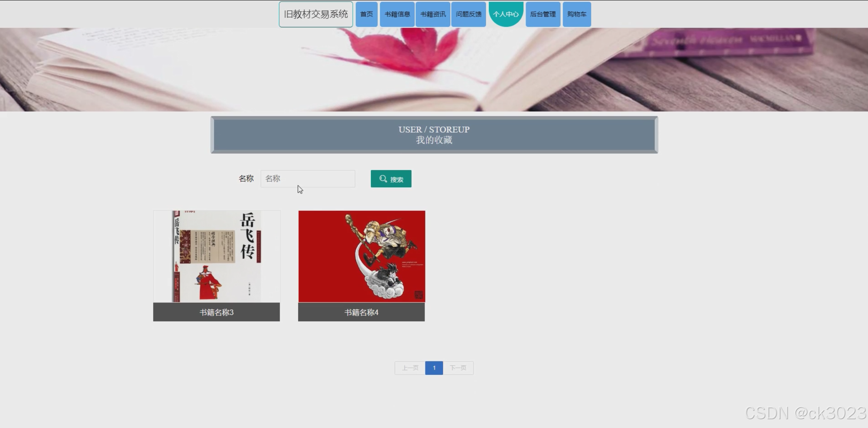Open 个人中心 personal center tab

click(506, 14)
